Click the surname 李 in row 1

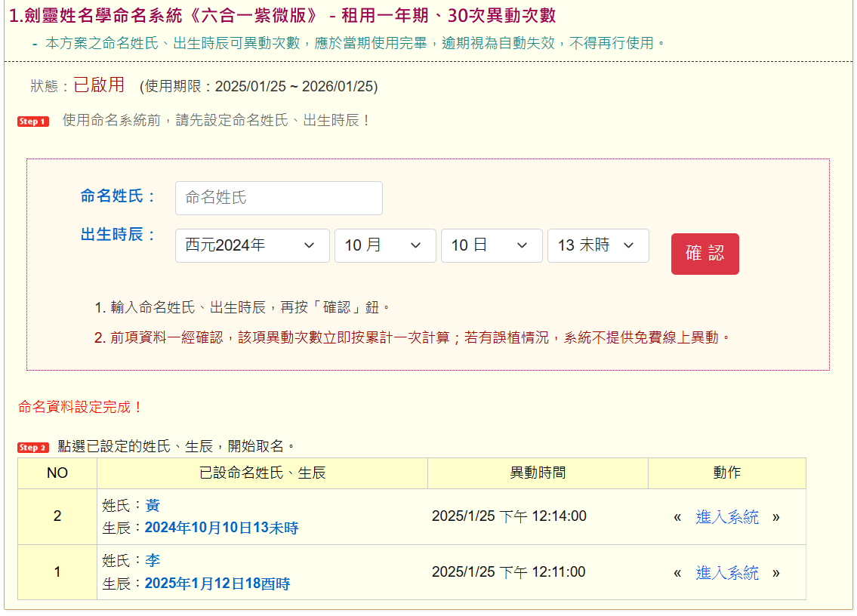pos(152,561)
